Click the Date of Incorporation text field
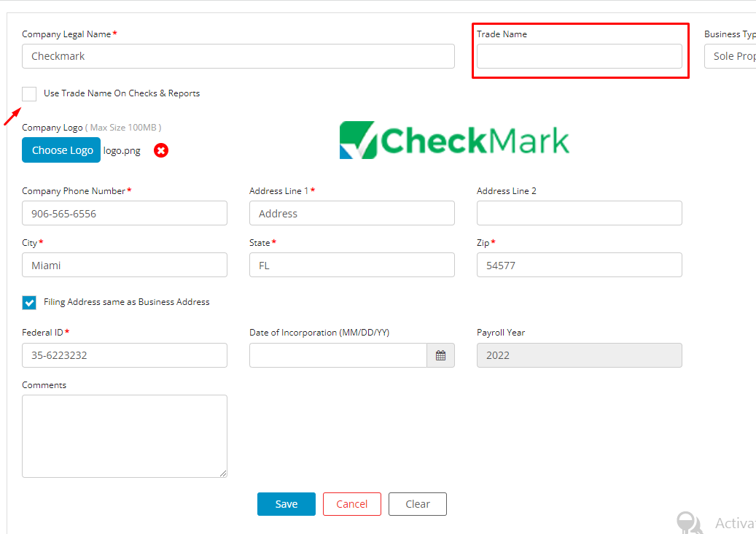The height and width of the screenshot is (534, 756). (x=338, y=355)
